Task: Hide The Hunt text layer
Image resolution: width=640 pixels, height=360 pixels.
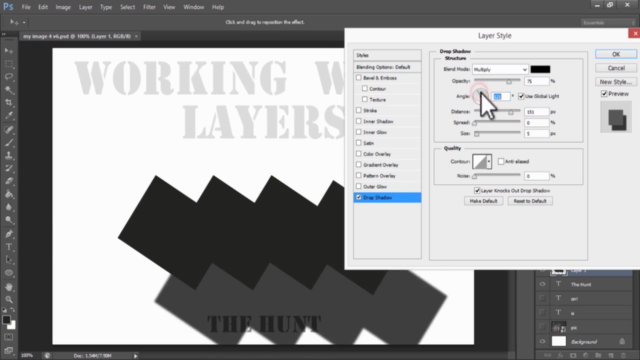Action: point(542,284)
